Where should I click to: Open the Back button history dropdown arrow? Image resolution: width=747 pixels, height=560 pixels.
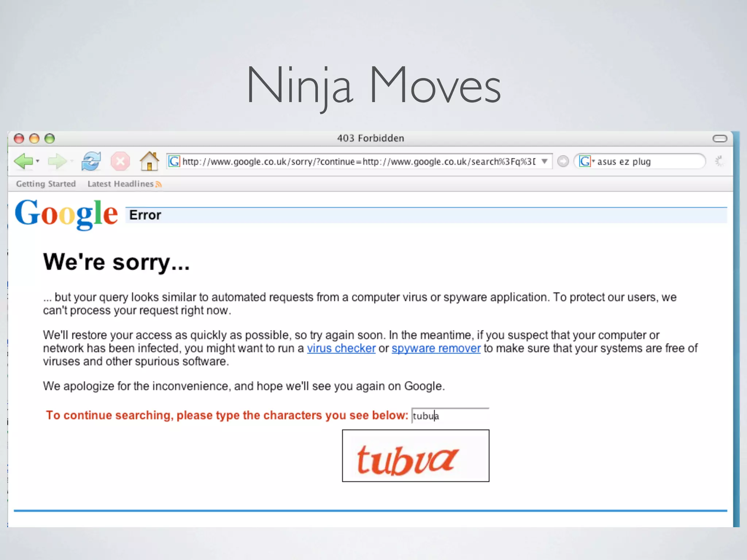tap(38, 161)
